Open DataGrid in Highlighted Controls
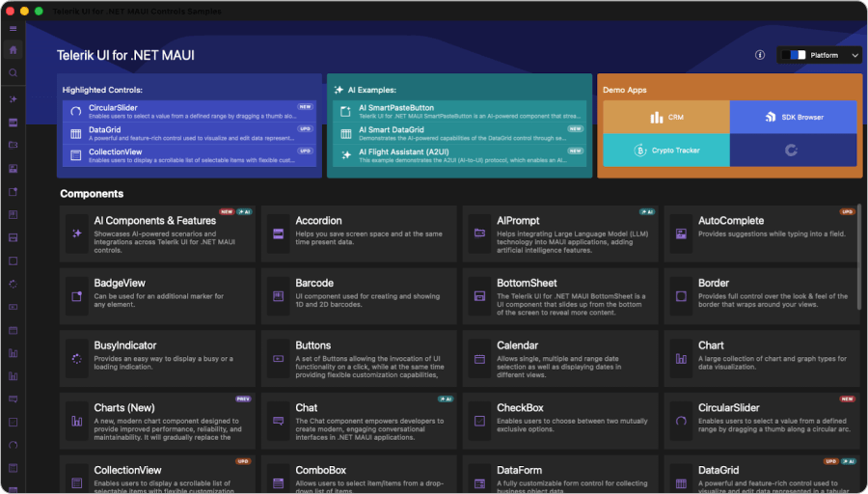The height and width of the screenshot is (494, 868). pos(189,133)
